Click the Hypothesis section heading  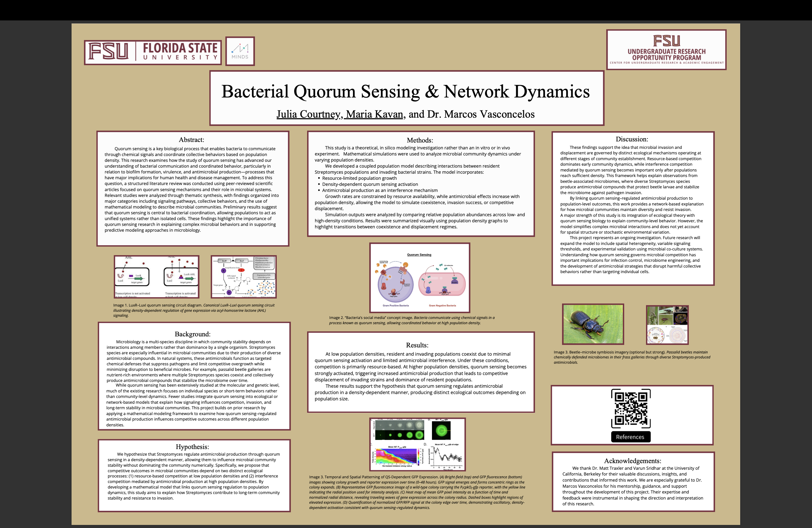(192, 447)
